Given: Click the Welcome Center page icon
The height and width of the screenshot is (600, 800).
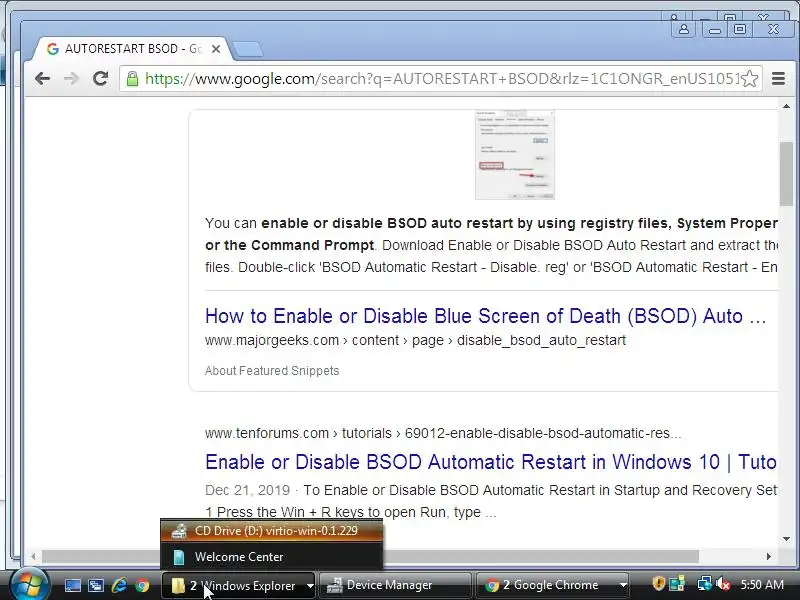Looking at the screenshot, I should pos(179,557).
